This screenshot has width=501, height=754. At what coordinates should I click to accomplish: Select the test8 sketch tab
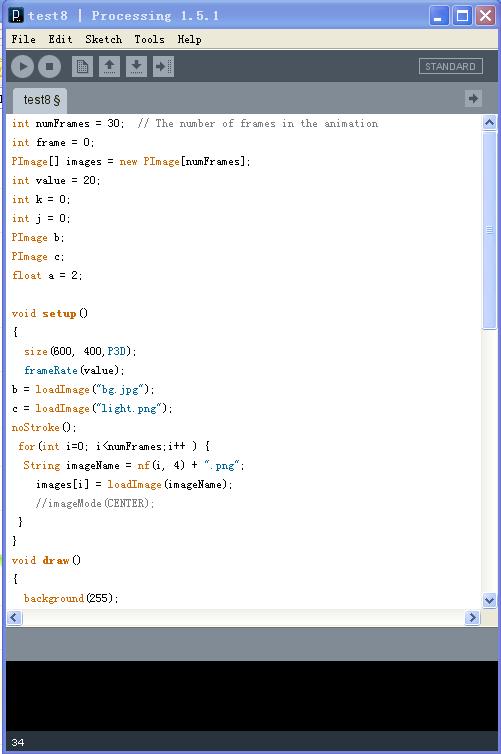(40, 100)
